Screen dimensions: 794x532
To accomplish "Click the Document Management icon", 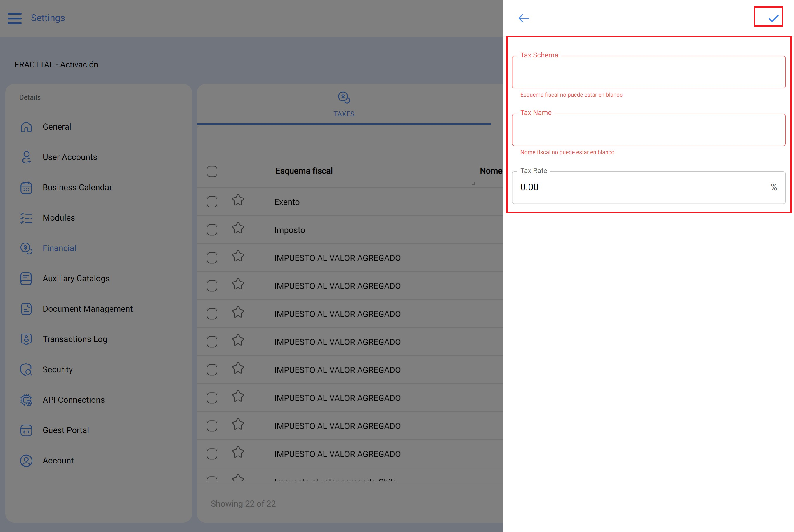I will 26,309.
